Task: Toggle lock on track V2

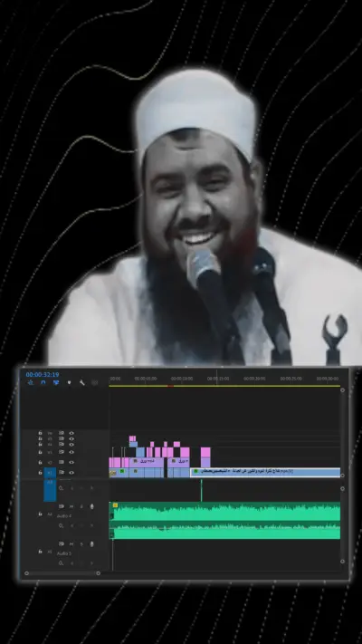Action: click(40, 463)
